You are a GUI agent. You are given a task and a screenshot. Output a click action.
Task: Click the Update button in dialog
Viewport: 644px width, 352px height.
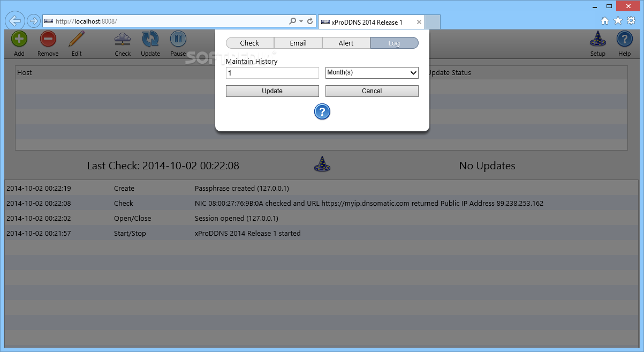[x=272, y=91]
